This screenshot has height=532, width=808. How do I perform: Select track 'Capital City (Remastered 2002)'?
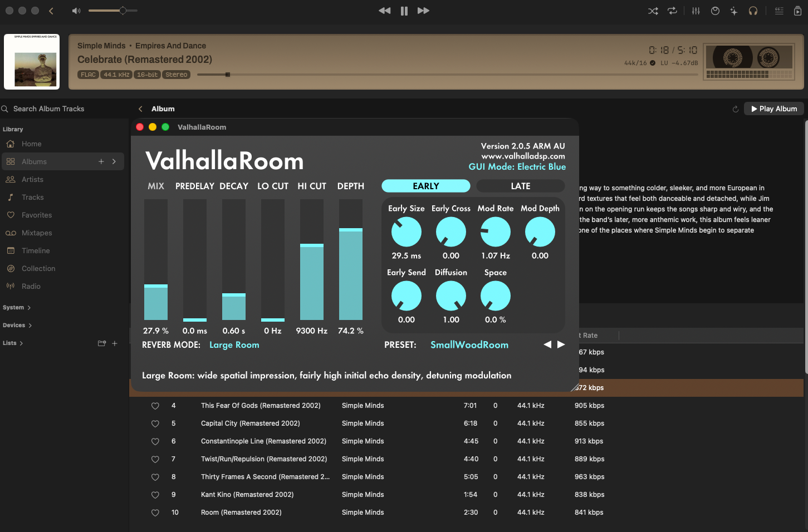tap(251, 423)
